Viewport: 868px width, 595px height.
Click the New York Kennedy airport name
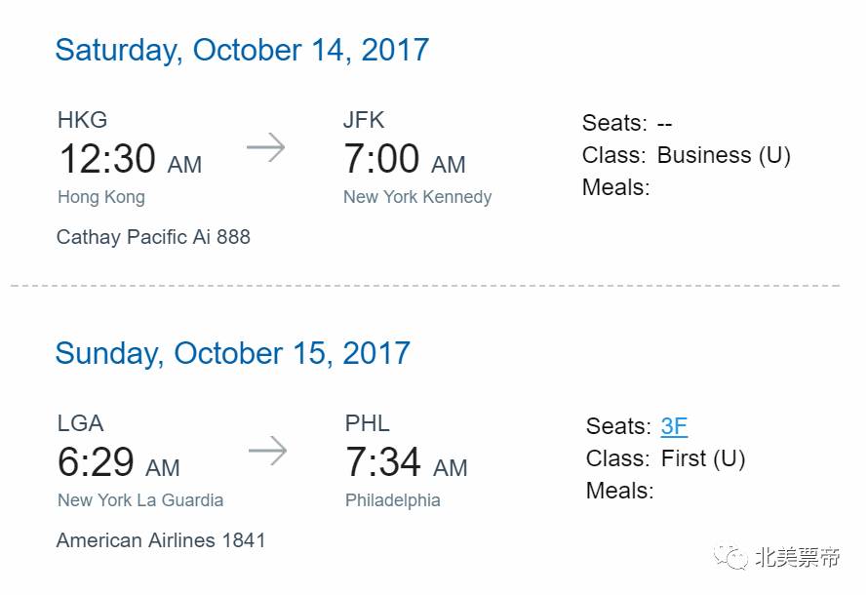417,197
